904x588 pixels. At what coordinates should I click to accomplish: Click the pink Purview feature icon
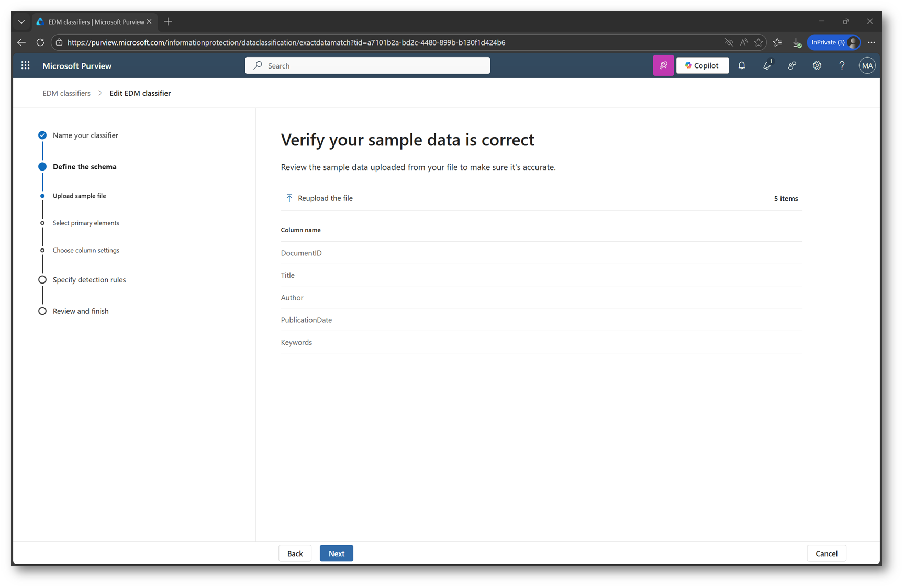click(663, 65)
